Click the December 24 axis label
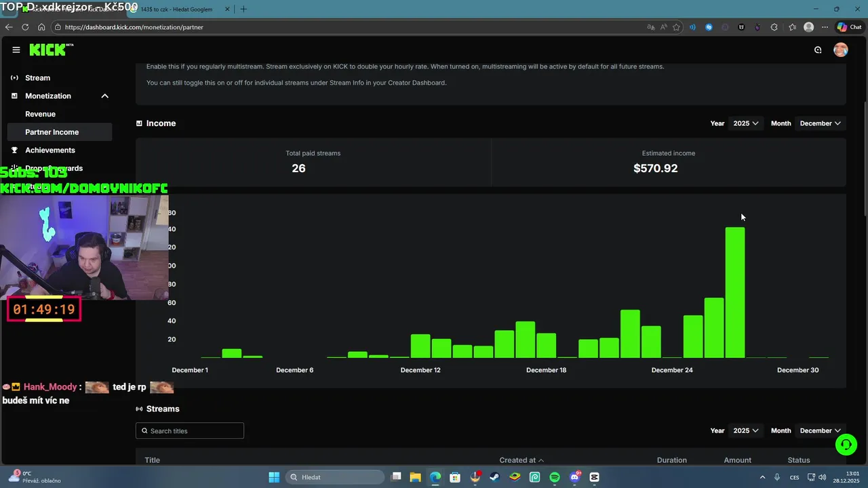 [x=672, y=370]
